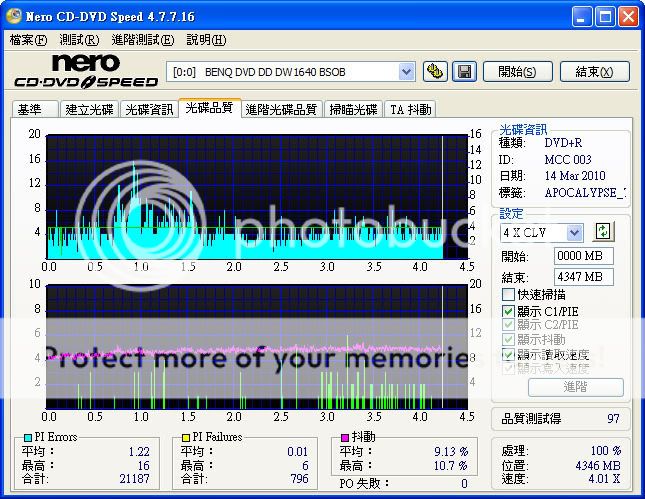This screenshot has height=499, width=645.
Task: Switch to the 光碟資訊 disc info tab
Action: (x=149, y=109)
